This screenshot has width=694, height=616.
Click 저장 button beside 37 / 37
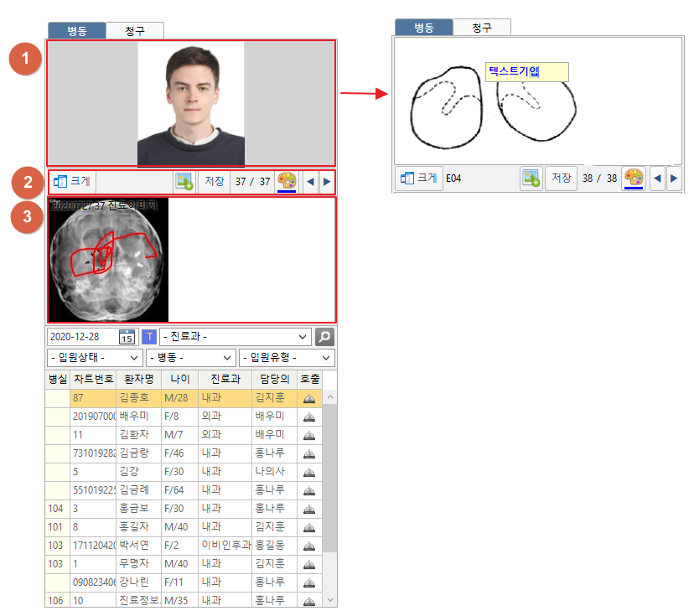click(x=215, y=181)
